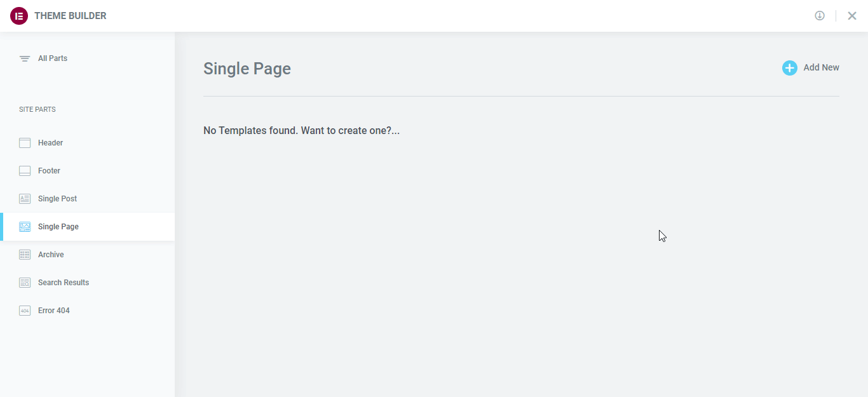This screenshot has height=397, width=868.
Task: Go to All Parts view
Action: click(51, 58)
